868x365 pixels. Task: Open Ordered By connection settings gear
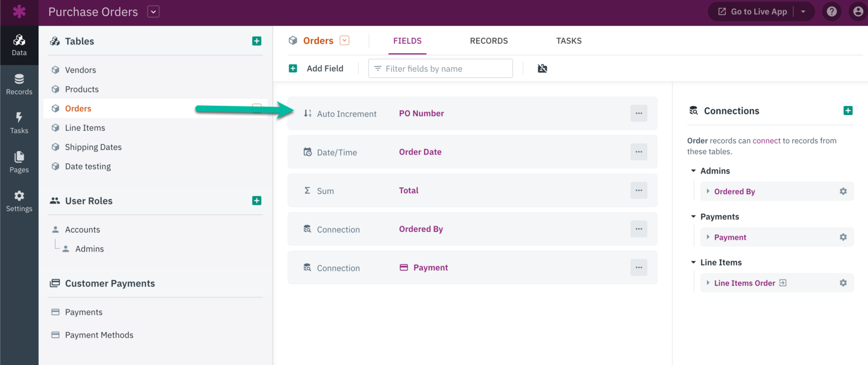(843, 191)
